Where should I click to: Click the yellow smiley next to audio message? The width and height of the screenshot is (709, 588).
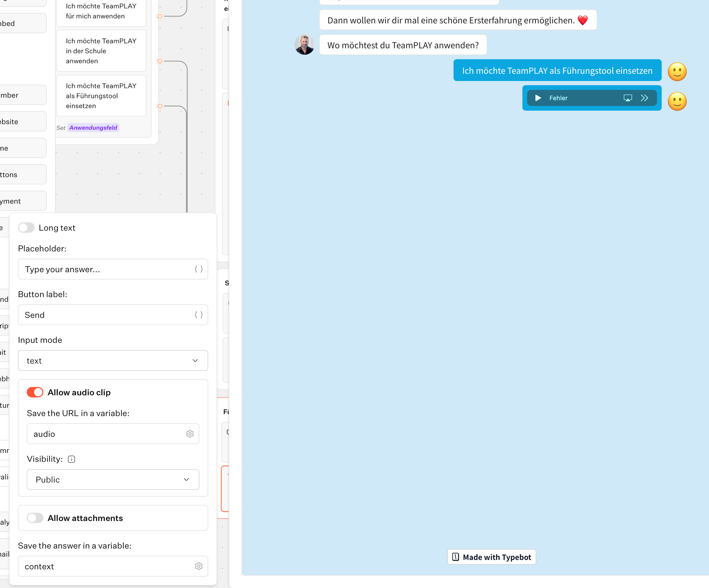click(x=677, y=101)
